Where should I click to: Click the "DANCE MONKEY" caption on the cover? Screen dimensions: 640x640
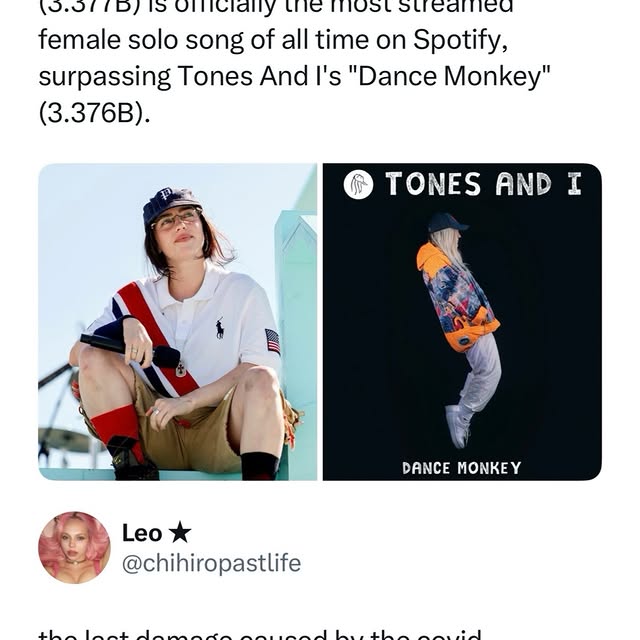(x=461, y=467)
